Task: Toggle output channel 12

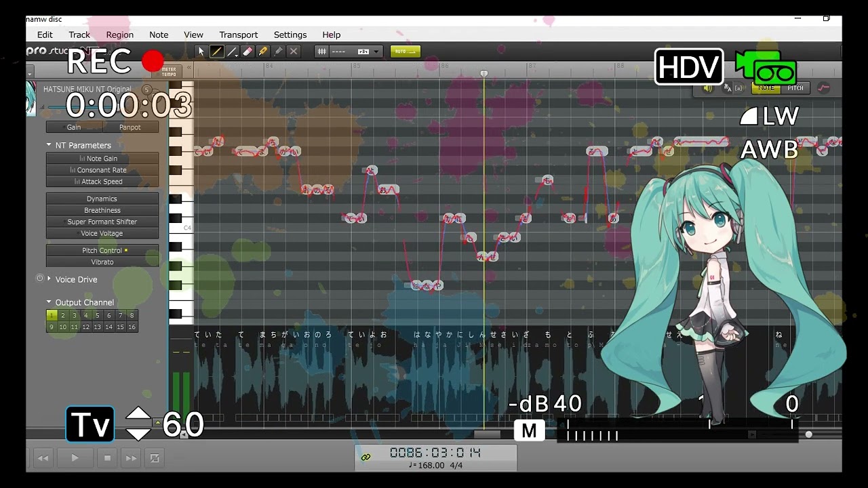Action: click(x=85, y=327)
